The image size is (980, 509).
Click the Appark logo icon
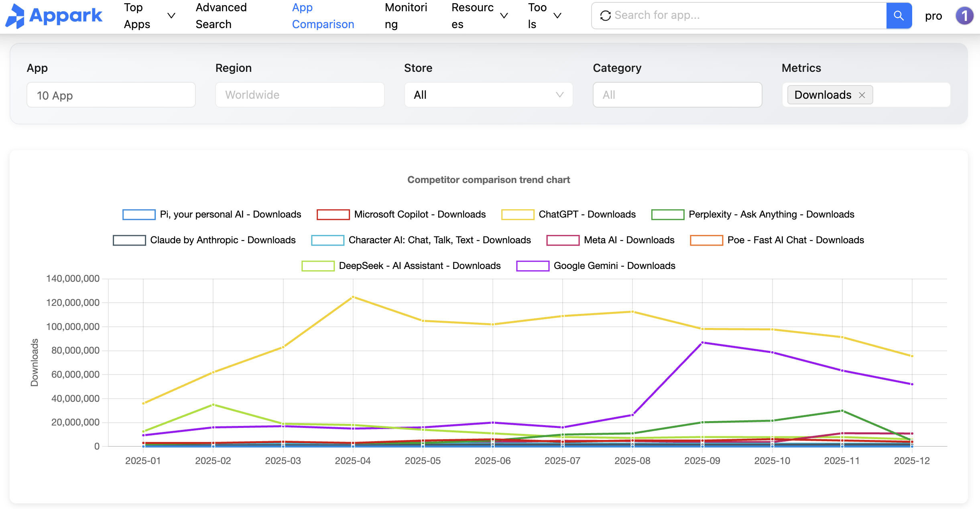click(15, 16)
